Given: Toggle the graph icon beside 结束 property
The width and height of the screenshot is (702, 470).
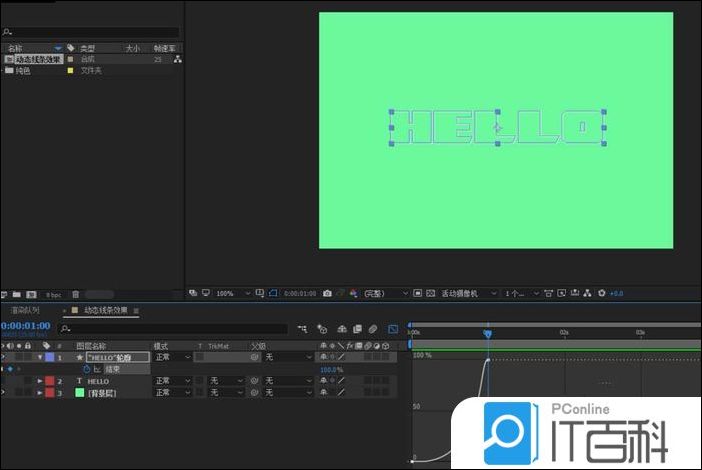Looking at the screenshot, I should (x=97, y=369).
